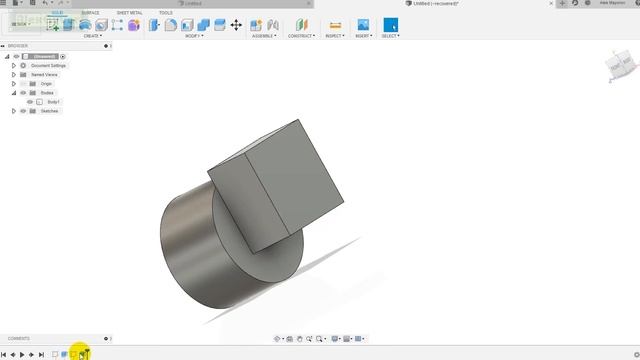Select the Joint tool icon

coord(273,25)
